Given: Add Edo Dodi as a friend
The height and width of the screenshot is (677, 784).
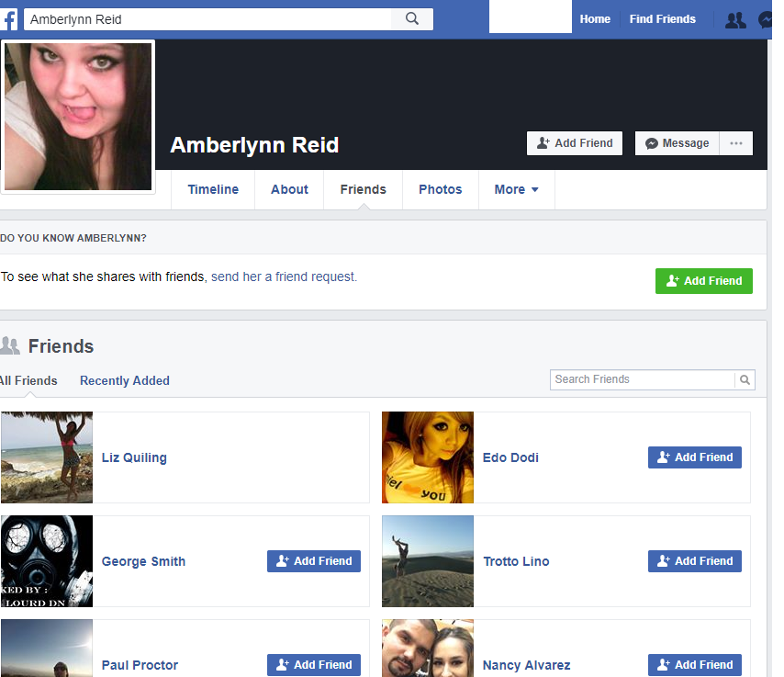Looking at the screenshot, I should tap(695, 457).
